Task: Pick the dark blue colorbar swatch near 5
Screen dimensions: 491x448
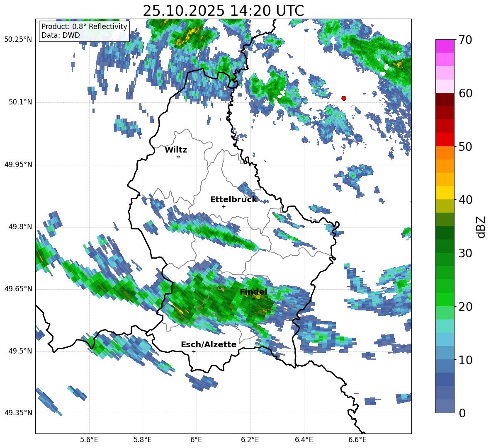Action: [445, 379]
